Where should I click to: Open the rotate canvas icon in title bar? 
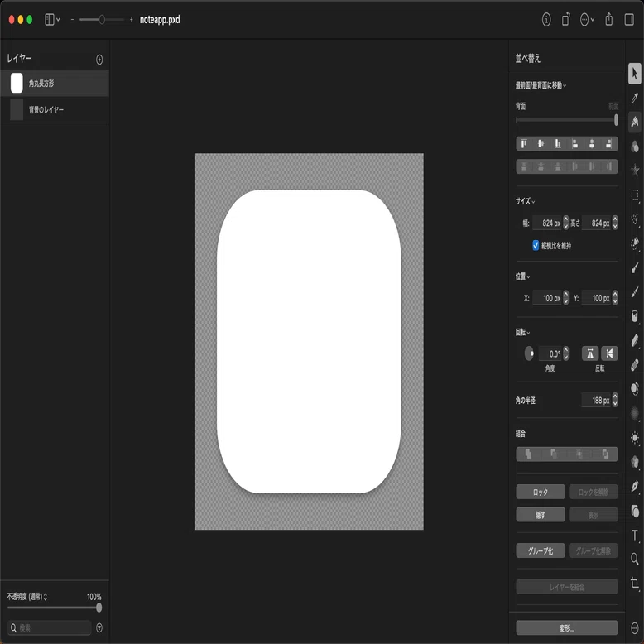point(565,19)
